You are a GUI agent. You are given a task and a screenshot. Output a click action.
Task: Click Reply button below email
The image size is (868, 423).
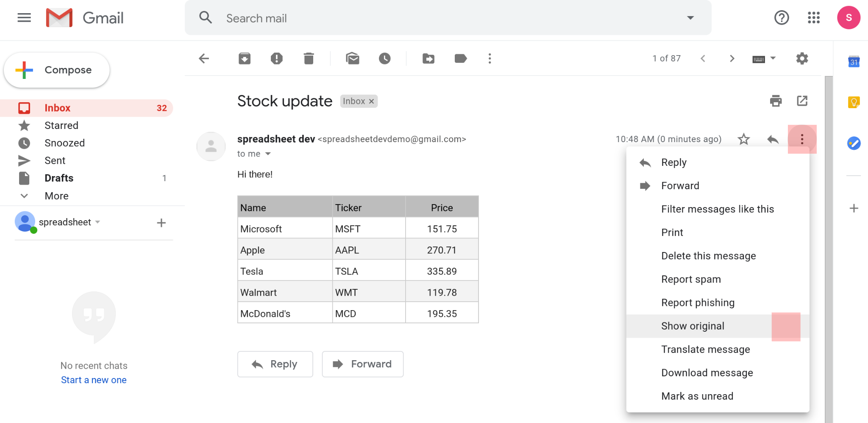(275, 364)
